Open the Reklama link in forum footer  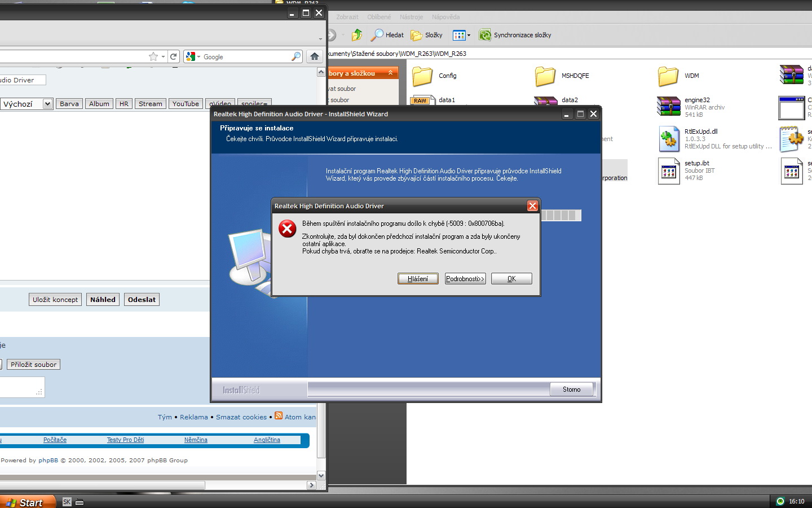(194, 417)
